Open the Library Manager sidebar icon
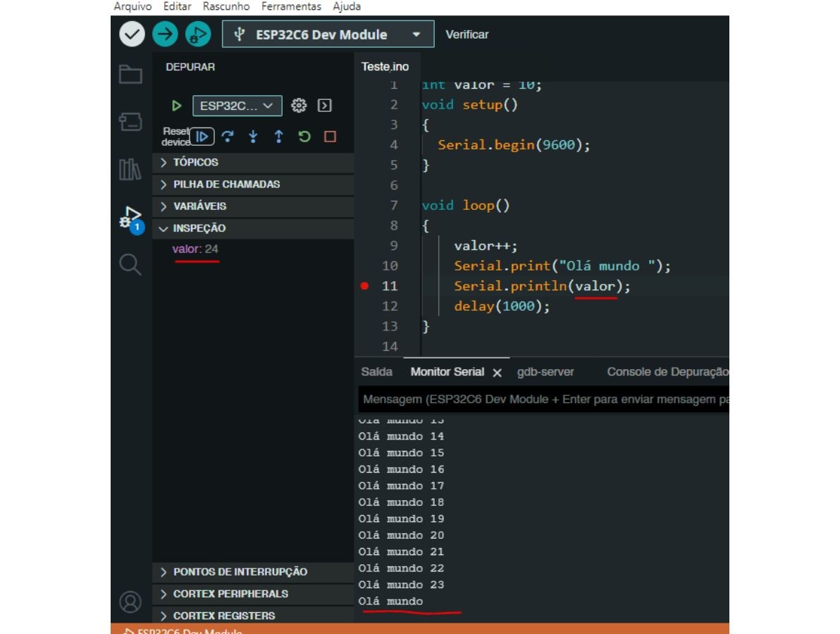 (x=130, y=170)
